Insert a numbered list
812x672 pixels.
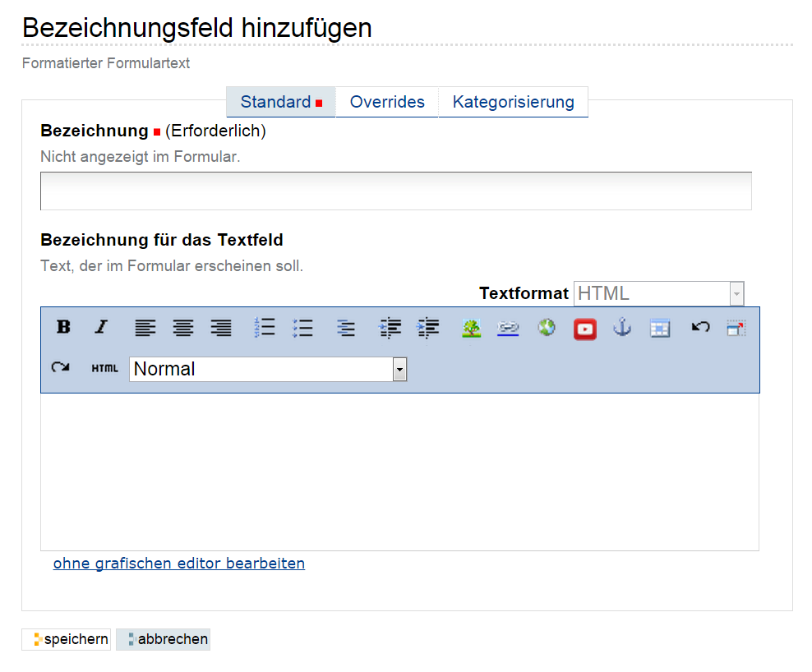tap(265, 328)
